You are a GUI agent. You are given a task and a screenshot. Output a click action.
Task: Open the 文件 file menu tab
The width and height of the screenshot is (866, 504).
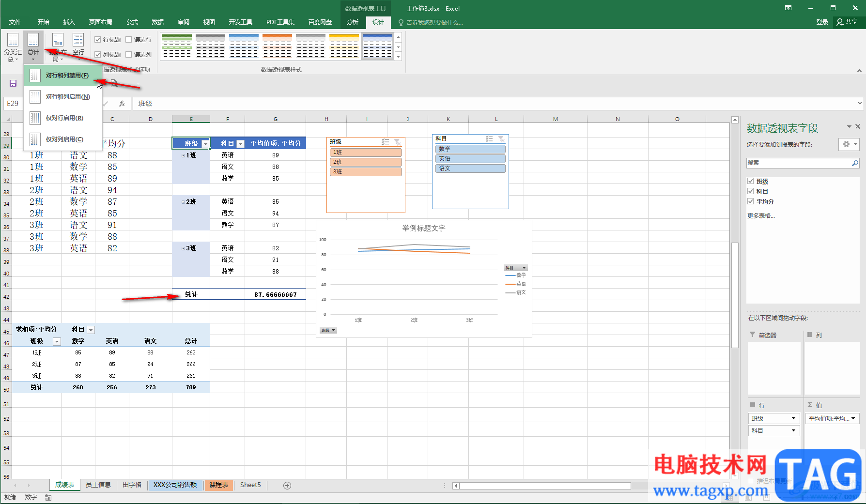pos(15,22)
